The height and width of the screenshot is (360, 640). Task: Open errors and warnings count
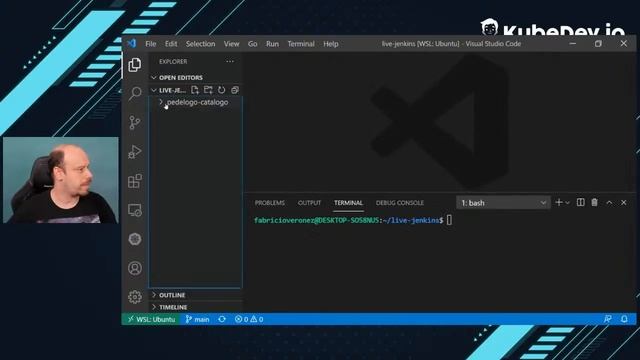pyautogui.click(x=249, y=319)
